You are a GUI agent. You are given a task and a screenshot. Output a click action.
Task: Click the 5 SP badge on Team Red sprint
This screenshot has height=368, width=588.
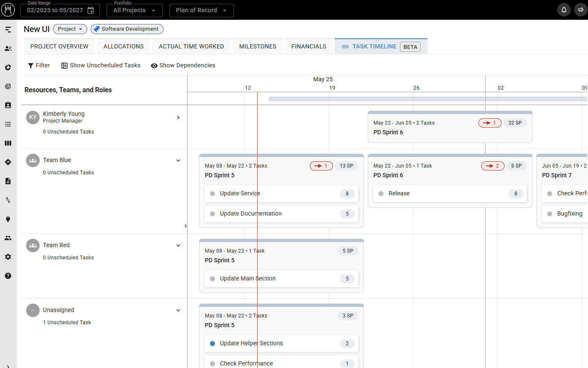pos(348,251)
